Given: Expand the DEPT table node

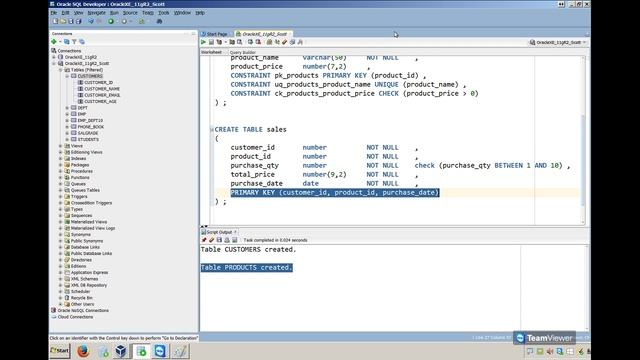Looking at the screenshot, I should click(x=67, y=108).
